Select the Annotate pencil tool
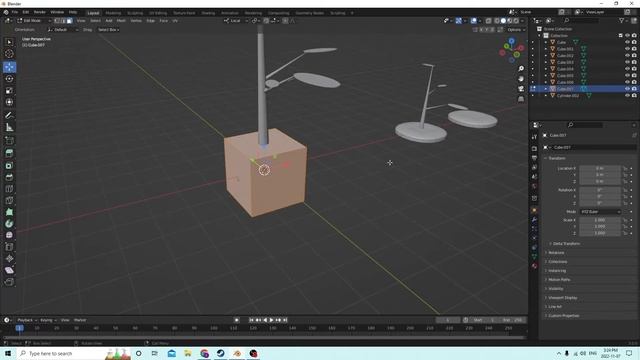Viewport: 640px width, 360px height. click(9, 116)
